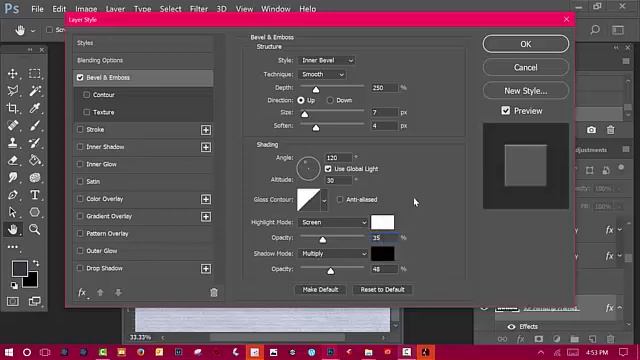Click the delete effect trash icon

pyautogui.click(x=214, y=292)
